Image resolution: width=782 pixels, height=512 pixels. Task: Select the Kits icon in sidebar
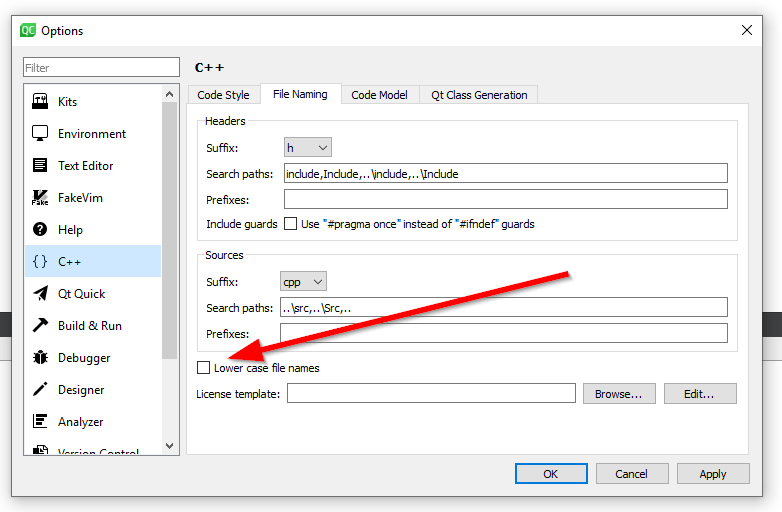click(40, 102)
